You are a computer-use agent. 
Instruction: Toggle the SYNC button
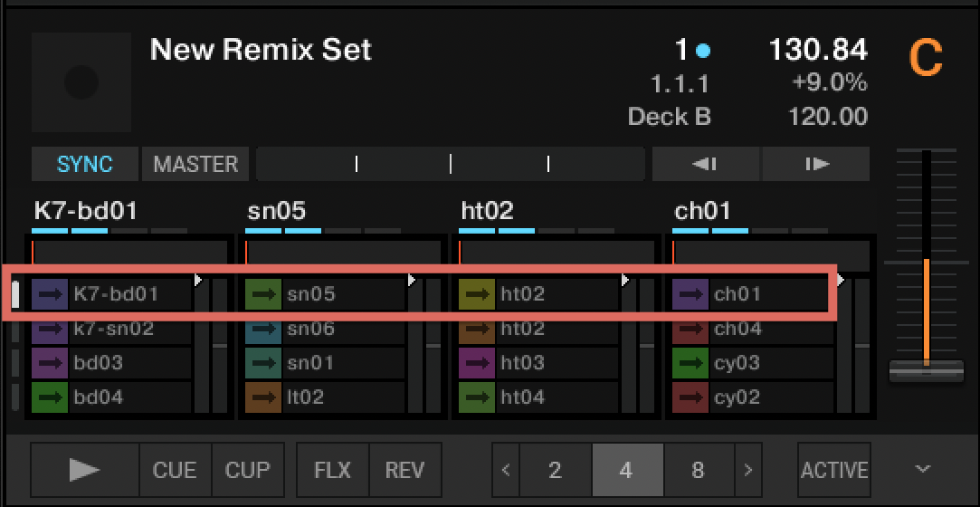85,164
